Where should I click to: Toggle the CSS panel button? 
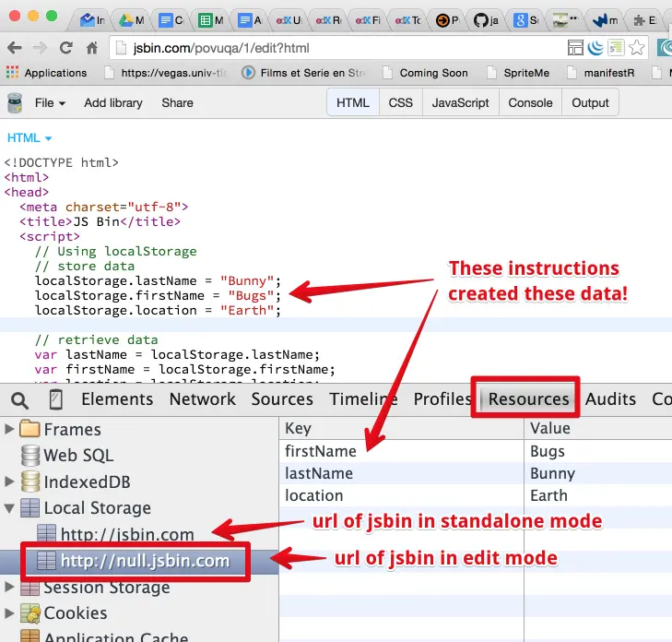point(401,103)
